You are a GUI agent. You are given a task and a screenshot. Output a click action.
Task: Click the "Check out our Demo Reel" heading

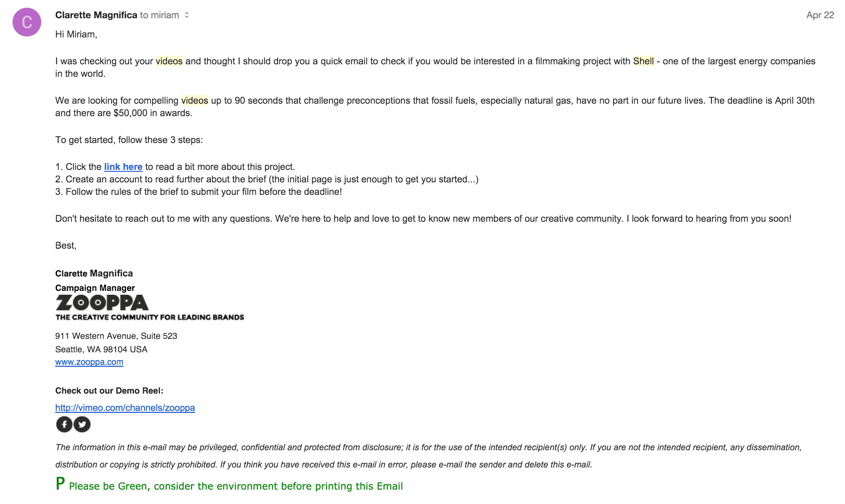pos(109,391)
